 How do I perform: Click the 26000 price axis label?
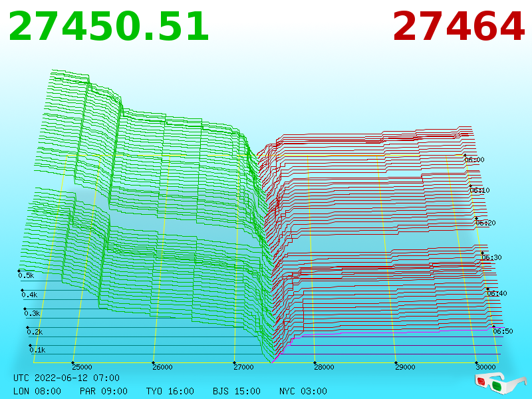pyautogui.click(x=162, y=367)
